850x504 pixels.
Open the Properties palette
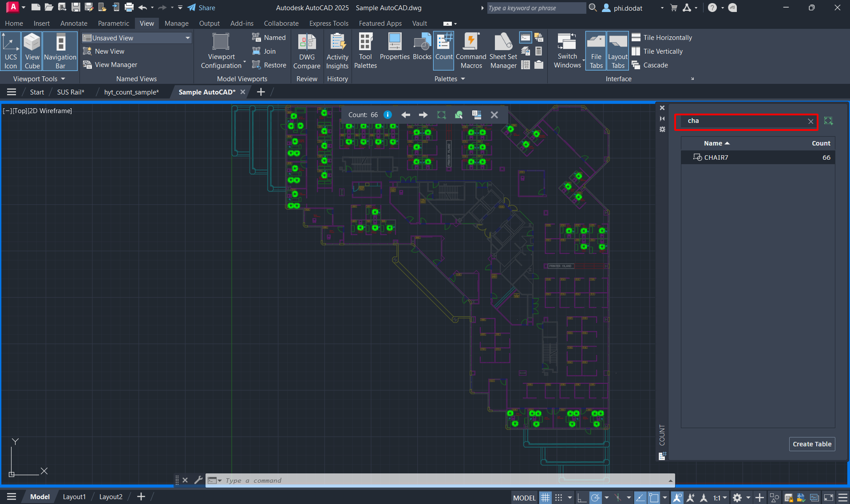(395, 51)
